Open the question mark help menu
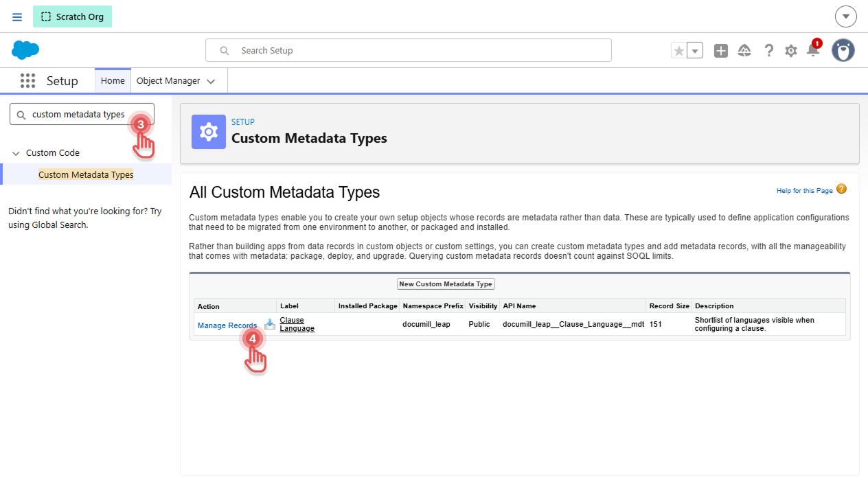Viewport: 868px width, 484px height. pyautogui.click(x=769, y=50)
